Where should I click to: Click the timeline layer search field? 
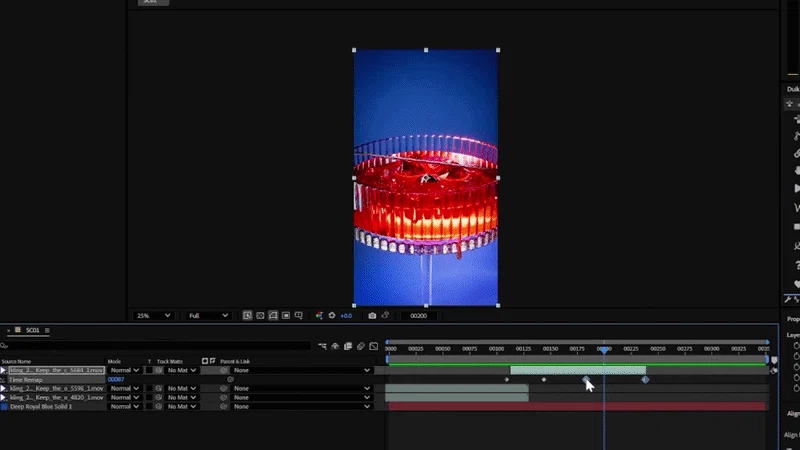click(x=157, y=346)
